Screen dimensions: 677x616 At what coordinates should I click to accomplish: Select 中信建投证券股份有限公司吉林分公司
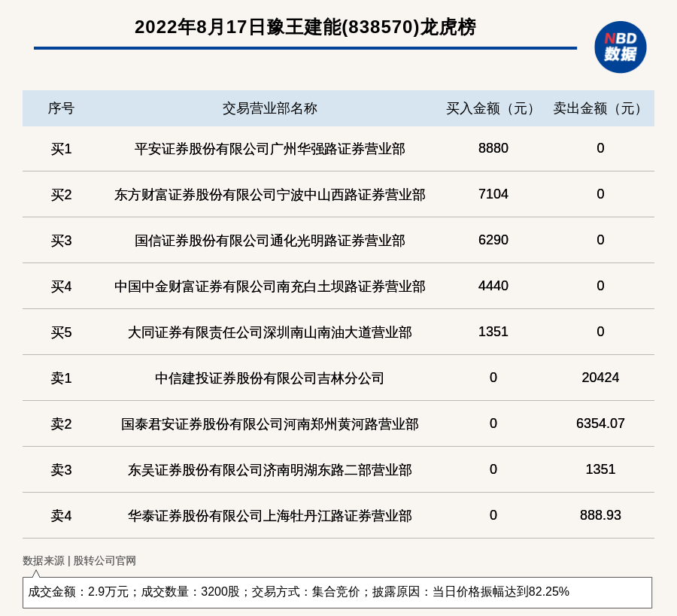point(270,378)
